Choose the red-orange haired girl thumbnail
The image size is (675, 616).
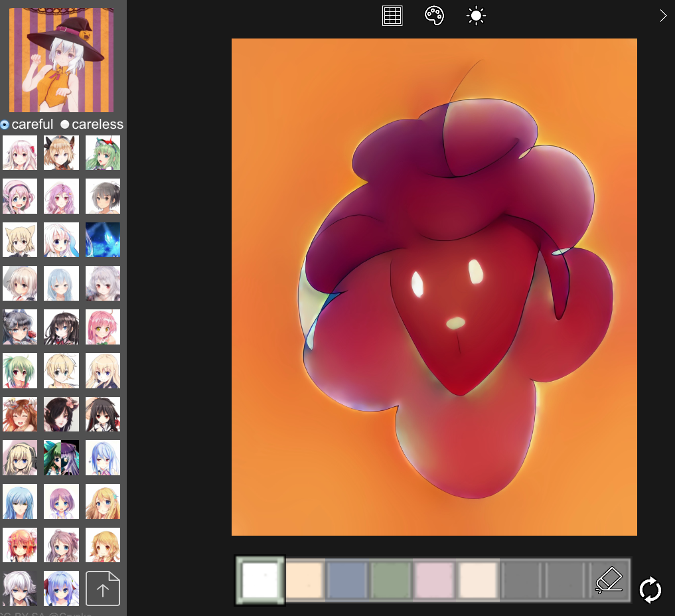coord(20,545)
